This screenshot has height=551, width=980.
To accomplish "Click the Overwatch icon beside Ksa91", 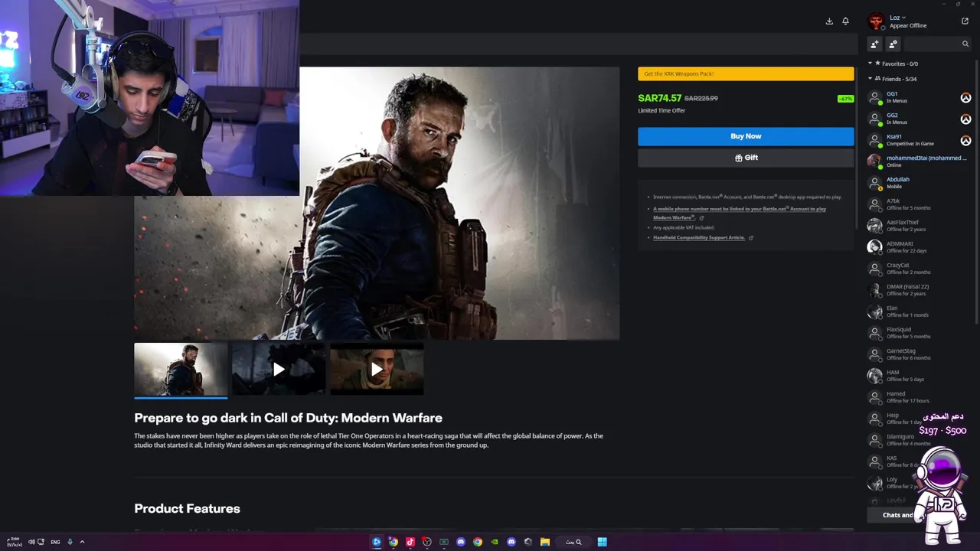I will pos(966,141).
